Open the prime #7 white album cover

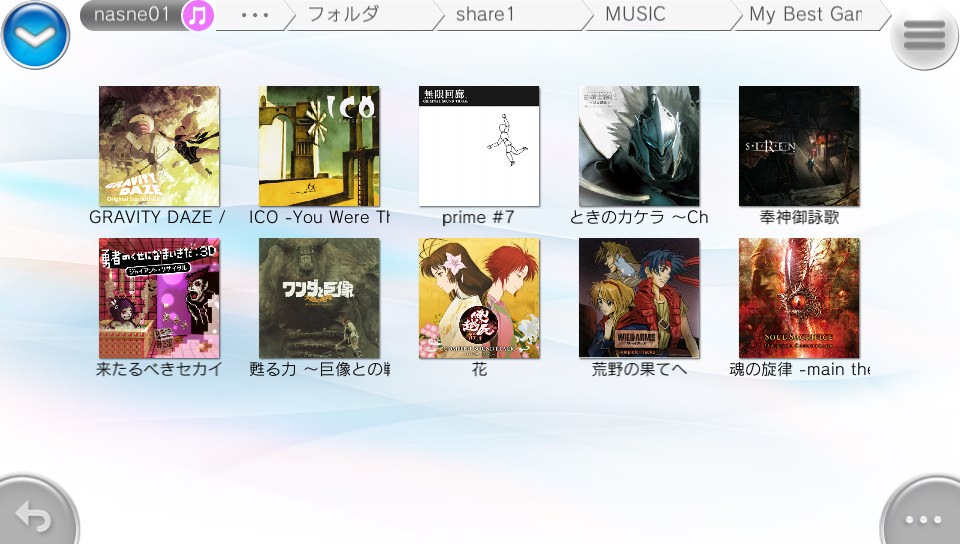click(479, 146)
